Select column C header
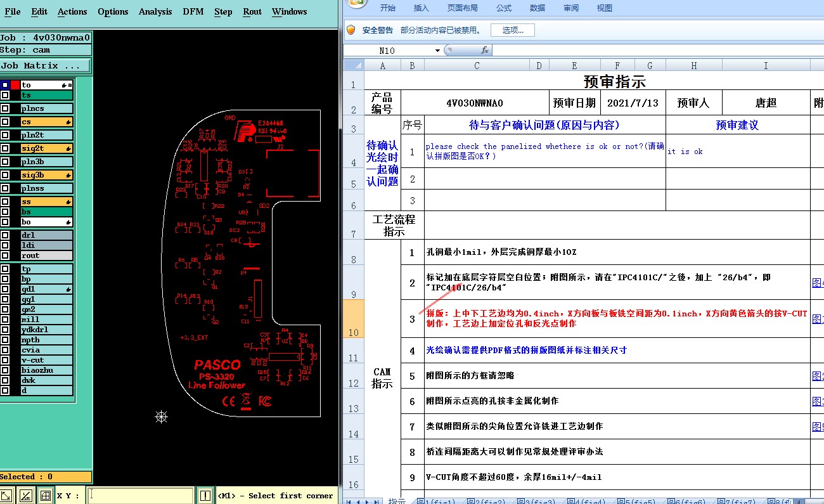The width and height of the screenshot is (824, 504). click(x=477, y=65)
